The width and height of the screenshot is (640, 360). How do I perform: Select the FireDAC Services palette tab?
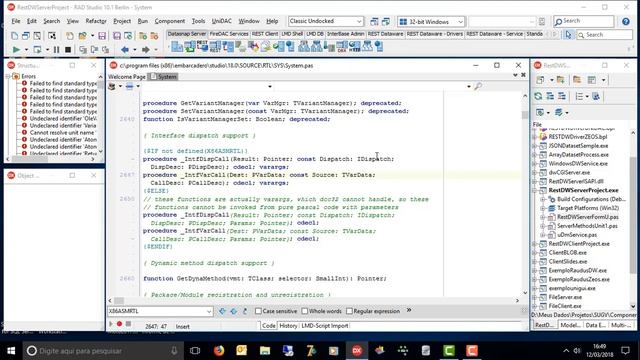coord(229,34)
